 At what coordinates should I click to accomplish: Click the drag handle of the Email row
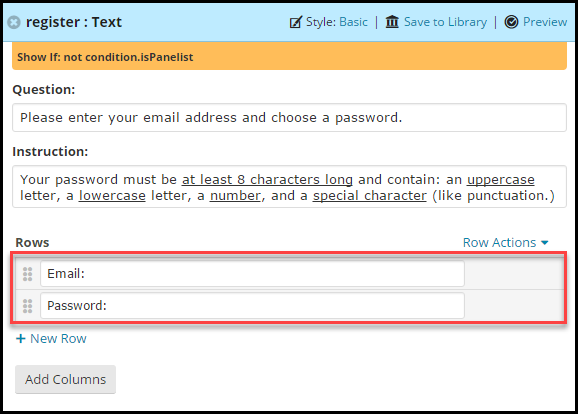28,274
